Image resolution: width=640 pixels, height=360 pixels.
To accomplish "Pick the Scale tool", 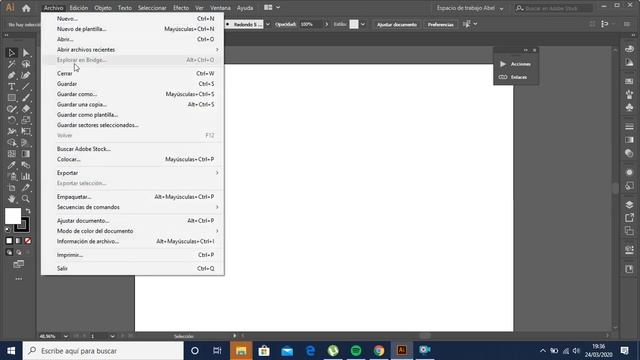I will coord(26,120).
